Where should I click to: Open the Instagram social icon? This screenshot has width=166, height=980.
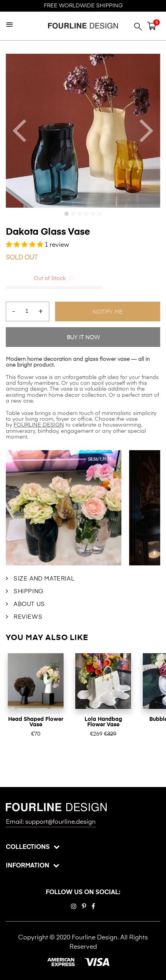coord(73,906)
